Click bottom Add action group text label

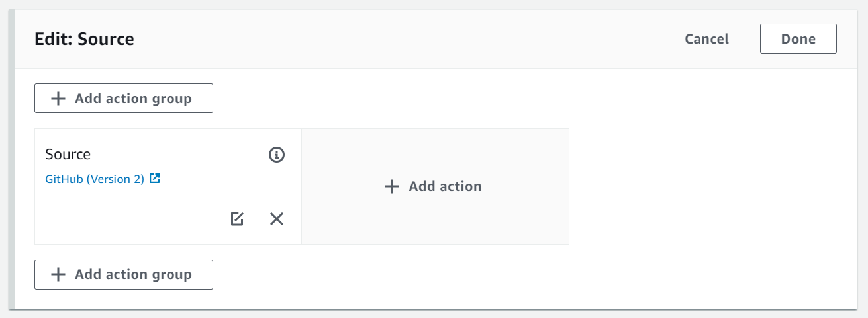(x=133, y=274)
